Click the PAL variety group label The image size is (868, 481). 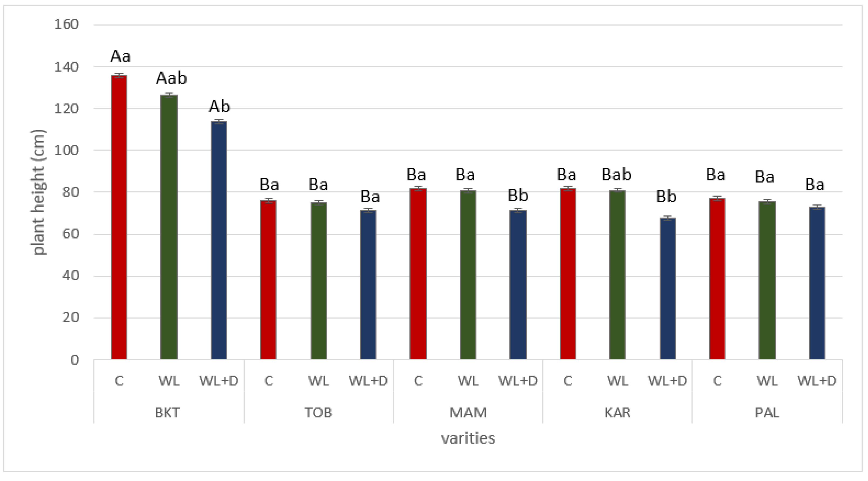pos(767,413)
